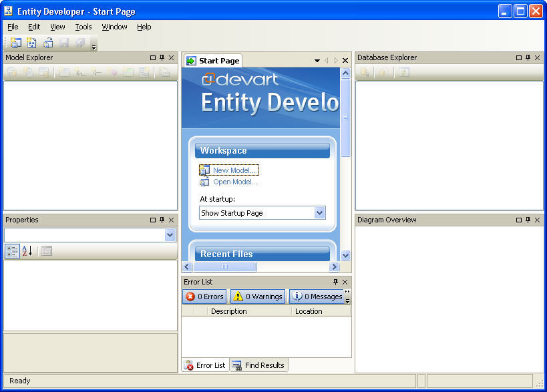Click the New Model... link

(x=234, y=170)
